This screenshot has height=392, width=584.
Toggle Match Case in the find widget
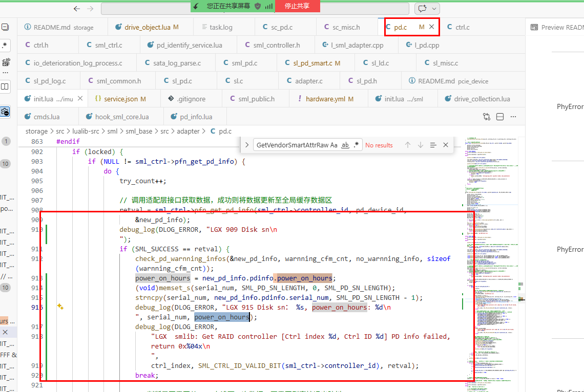coord(333,145)
